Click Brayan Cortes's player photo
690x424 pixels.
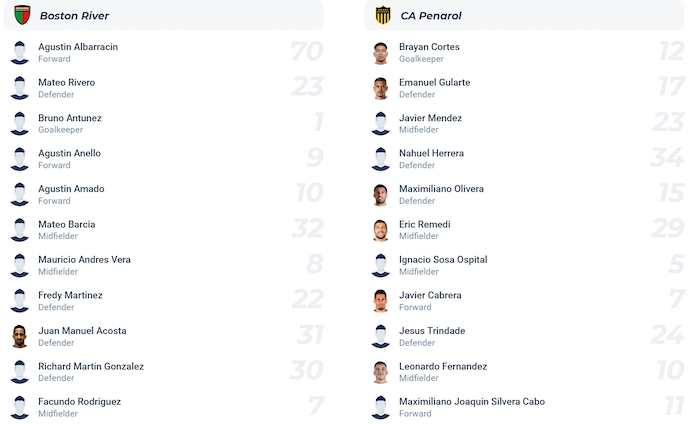coord(380,53)
